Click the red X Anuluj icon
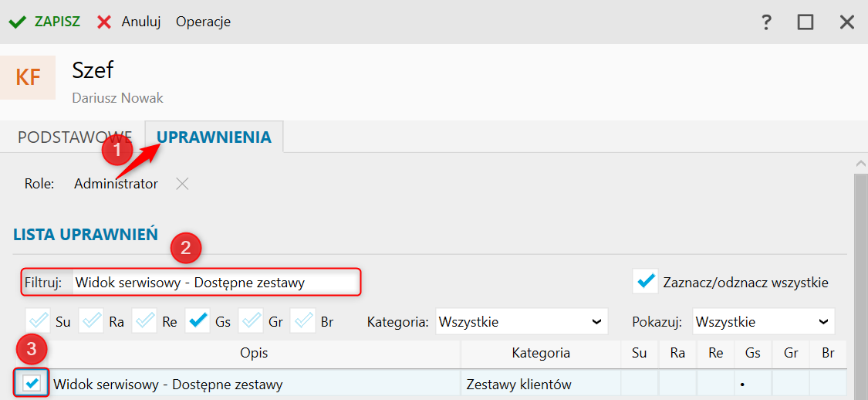868x400 pixels. point(104,22)
